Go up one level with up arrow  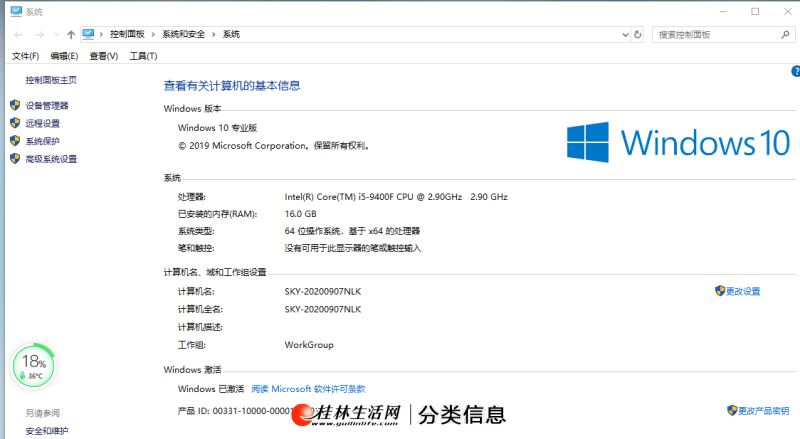70,34
